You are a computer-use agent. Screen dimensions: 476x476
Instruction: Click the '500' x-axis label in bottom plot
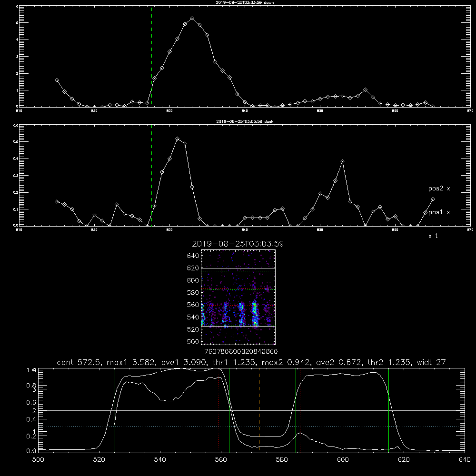pos(38,460)
